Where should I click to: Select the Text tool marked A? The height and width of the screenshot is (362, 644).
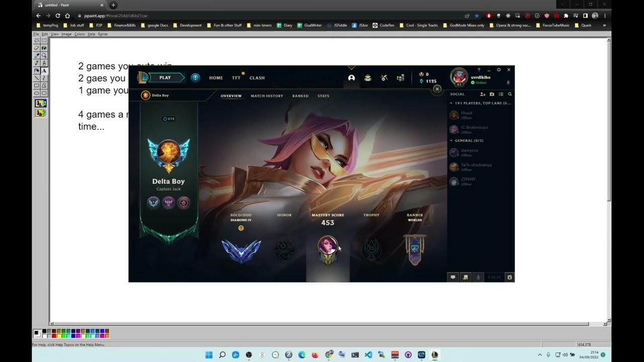pyautogui.click(x=44, y=70)
